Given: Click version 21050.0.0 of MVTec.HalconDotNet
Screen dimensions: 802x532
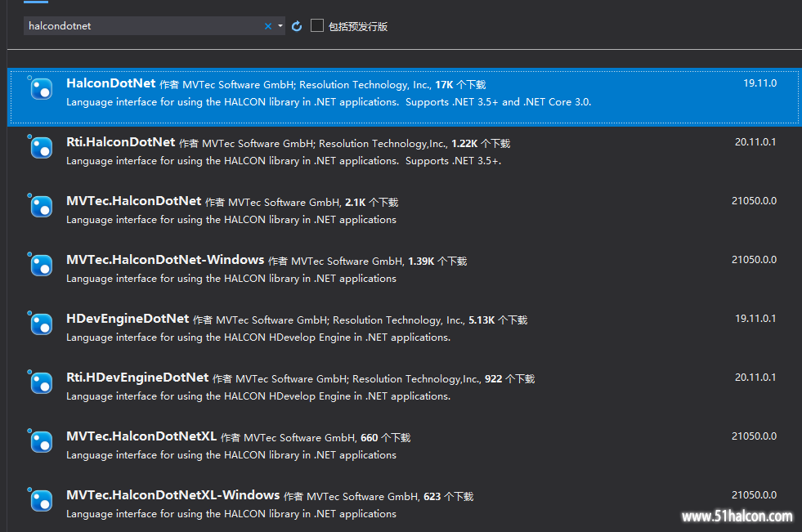Looking at the screenshot, I should tap(754, 201).
